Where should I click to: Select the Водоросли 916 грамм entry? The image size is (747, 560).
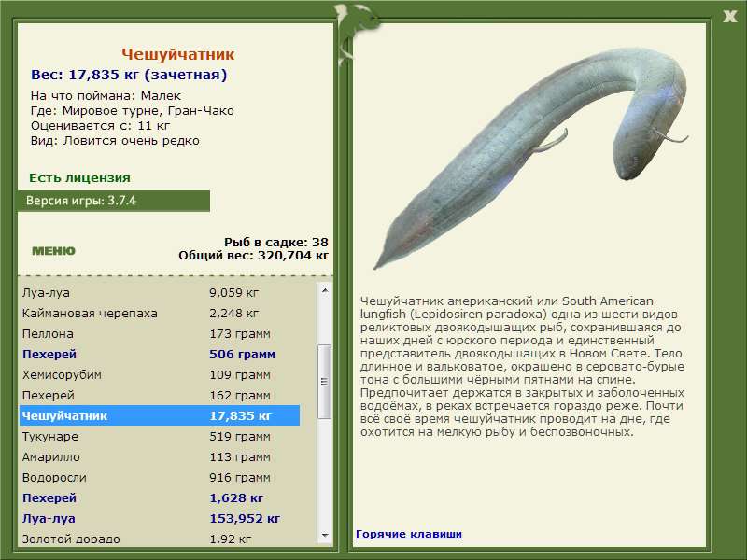pos(159,478)
